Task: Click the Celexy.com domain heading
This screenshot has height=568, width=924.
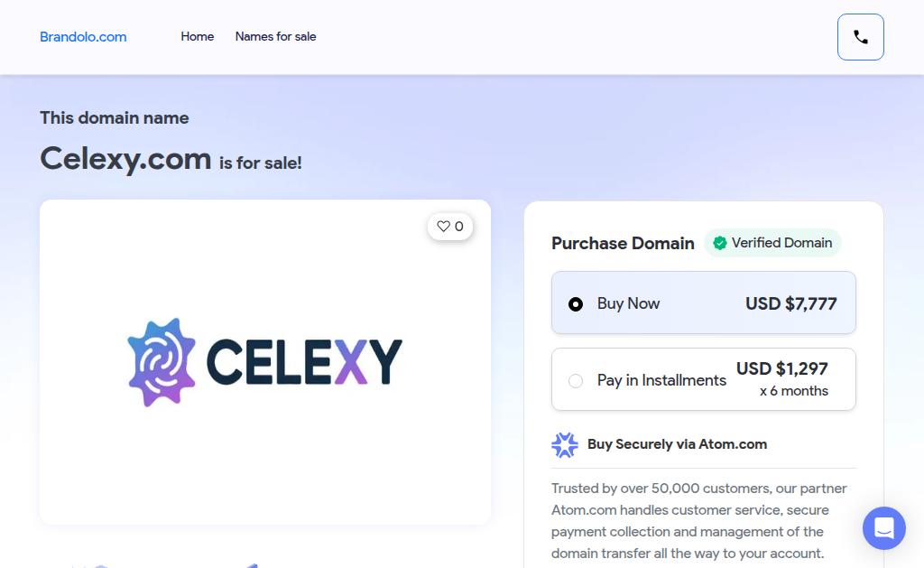Action: [125, 159]
